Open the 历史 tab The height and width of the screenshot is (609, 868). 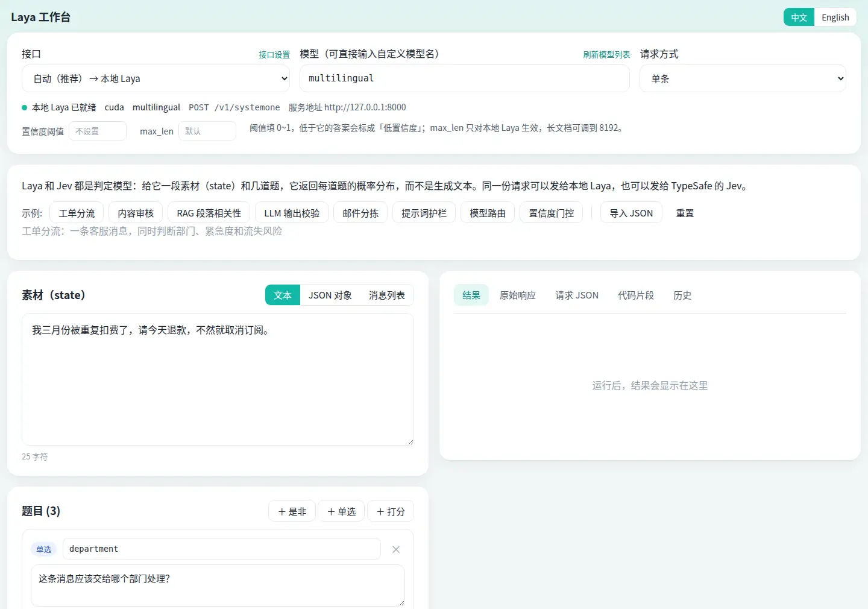pyautogui.click(x=682, y=295)
